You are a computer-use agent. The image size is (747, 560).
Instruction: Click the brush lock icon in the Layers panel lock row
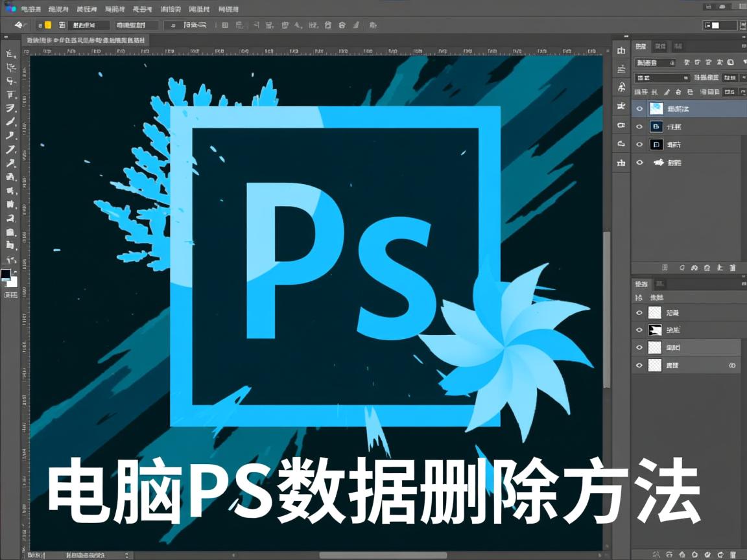(x=667, y=91)
